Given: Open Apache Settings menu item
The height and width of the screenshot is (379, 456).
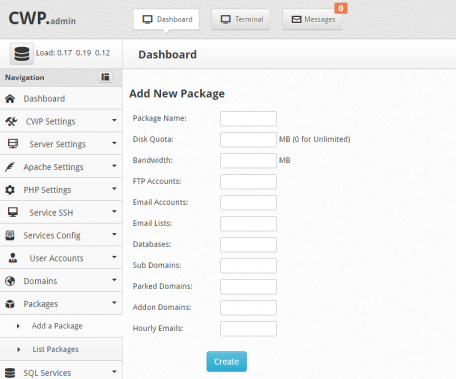Looking at the screenshot, I should pyautogui.click(x=61, y=167).
